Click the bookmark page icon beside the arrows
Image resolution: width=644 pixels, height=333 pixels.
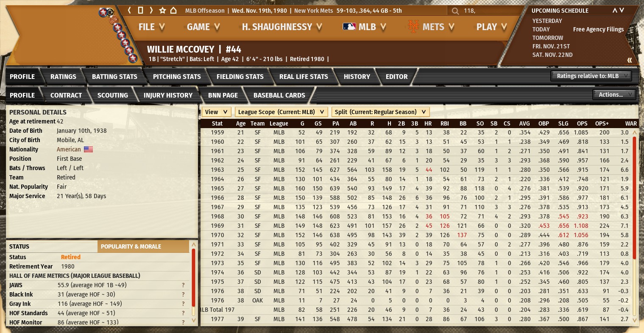coord(140,10)
